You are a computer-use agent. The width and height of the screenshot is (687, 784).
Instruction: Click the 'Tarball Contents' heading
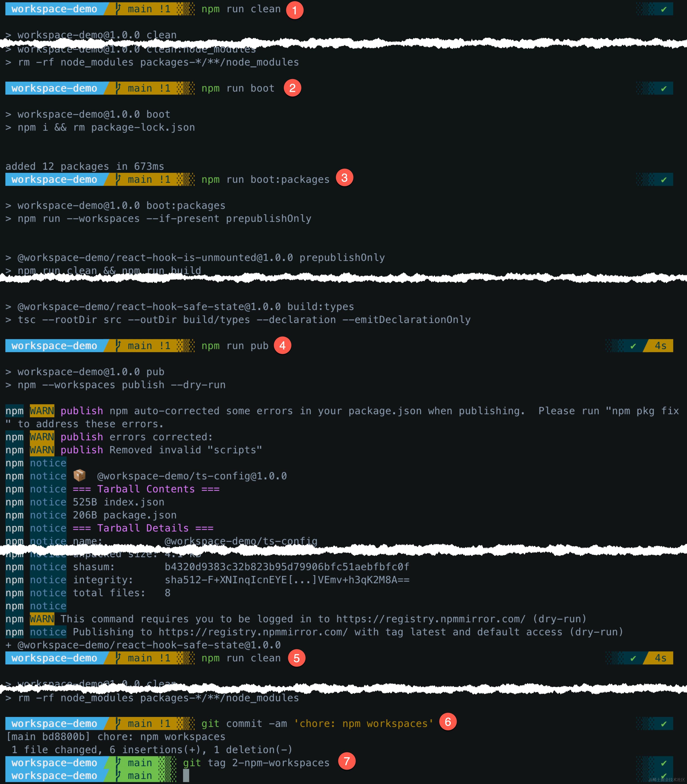tap(146, 489)
